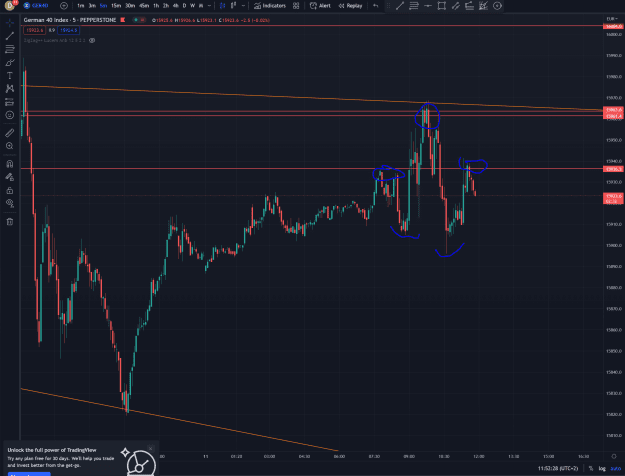Open the Fibonacci tools in left sidebar
Screen dimensions: 625x476
(x=10, y=49)
